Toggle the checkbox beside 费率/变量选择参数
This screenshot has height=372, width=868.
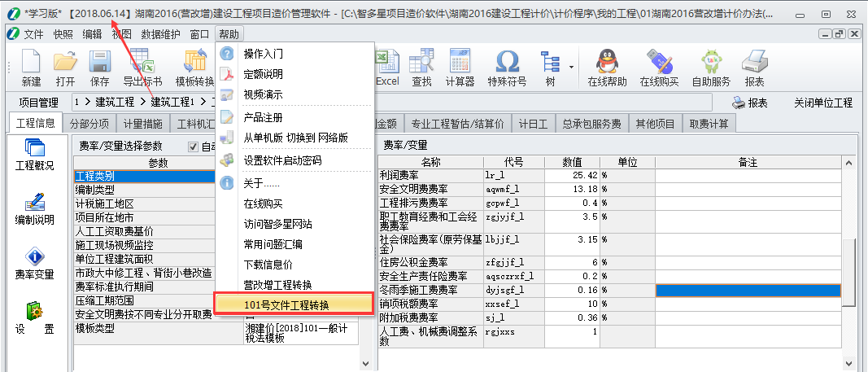193,147
